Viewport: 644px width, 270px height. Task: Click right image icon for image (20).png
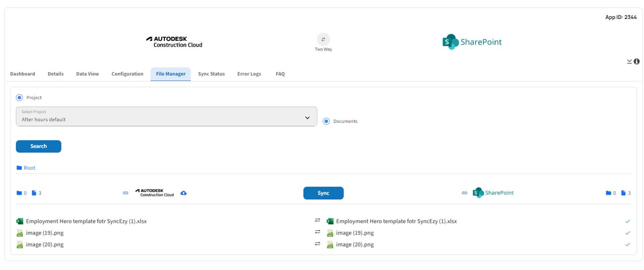[330, 245]
